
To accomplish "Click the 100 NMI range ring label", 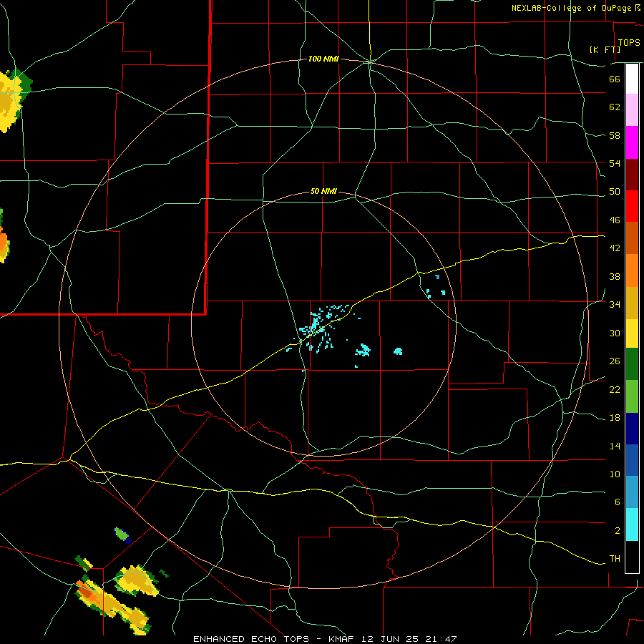I will (323, 59).
